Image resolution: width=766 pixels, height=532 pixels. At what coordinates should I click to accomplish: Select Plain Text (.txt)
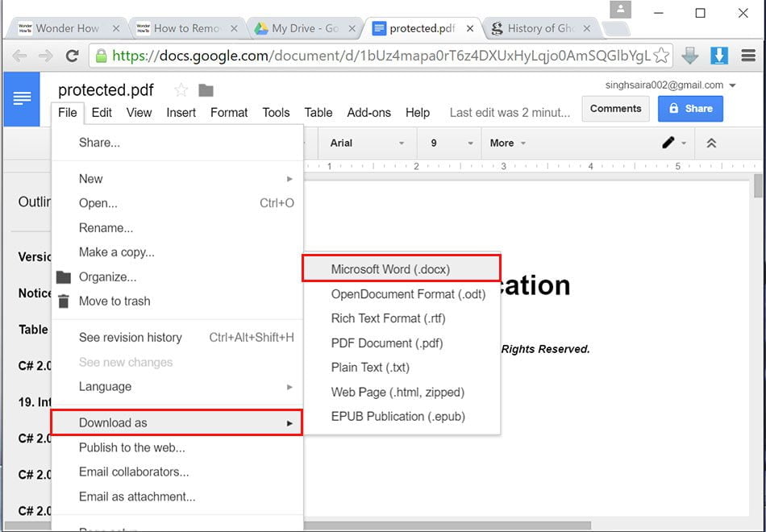(x=402, y=368)
